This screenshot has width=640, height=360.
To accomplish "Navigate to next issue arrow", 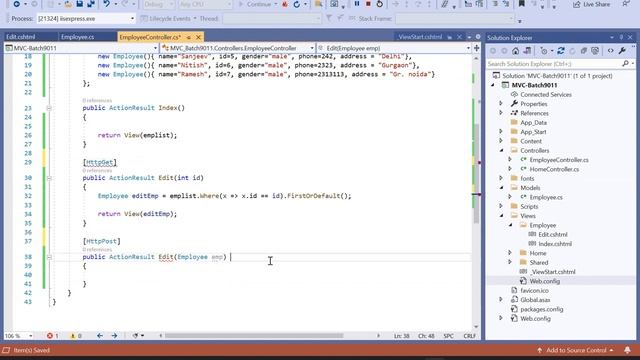I will coord(114,336).
